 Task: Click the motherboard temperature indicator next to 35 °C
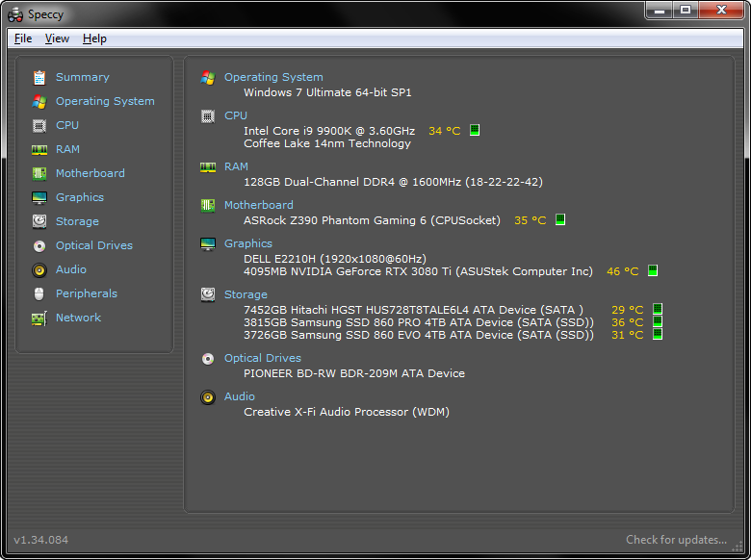pyautogui.click(x=560, y=219)
